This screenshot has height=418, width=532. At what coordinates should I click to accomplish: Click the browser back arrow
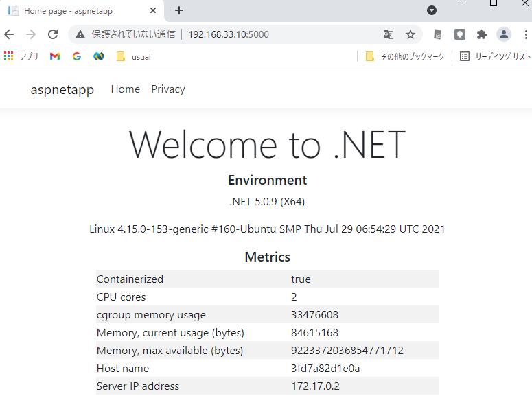point(9,34)
